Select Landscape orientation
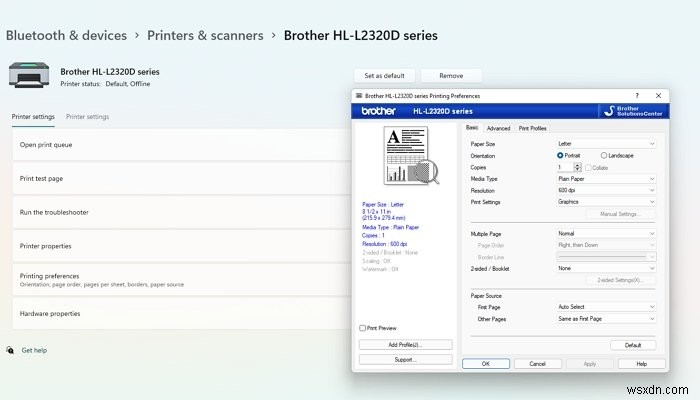Viewport: 700px width, 400px height. 617,155
